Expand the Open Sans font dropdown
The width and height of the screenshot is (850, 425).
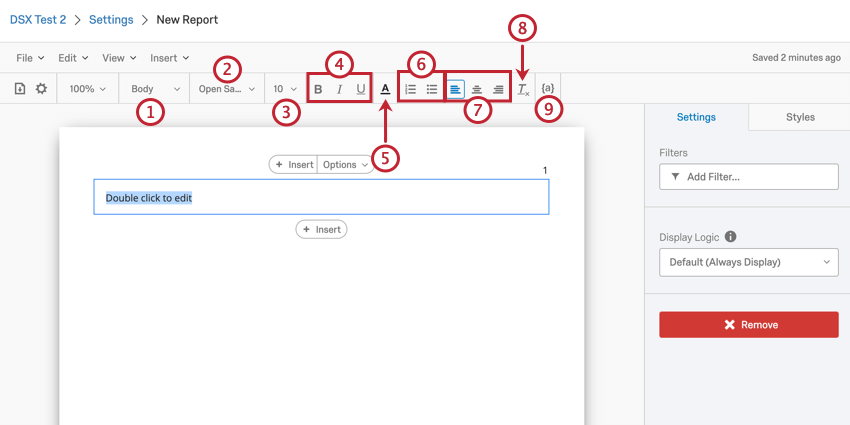point(227,89)
